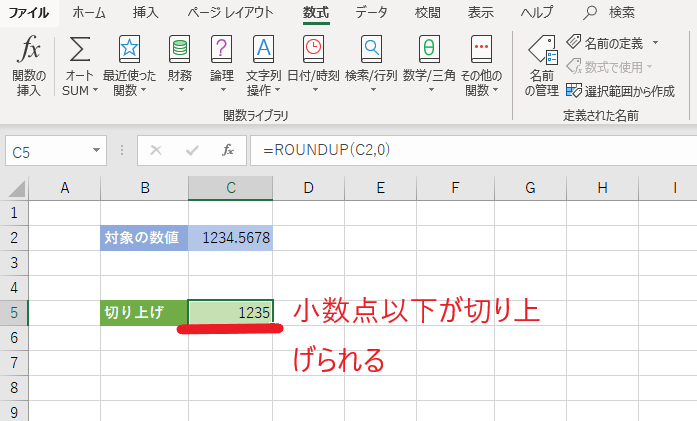Click the select-all corner triangle
The height and width of the screenshot is (421, 697).
tap(17, 188)
